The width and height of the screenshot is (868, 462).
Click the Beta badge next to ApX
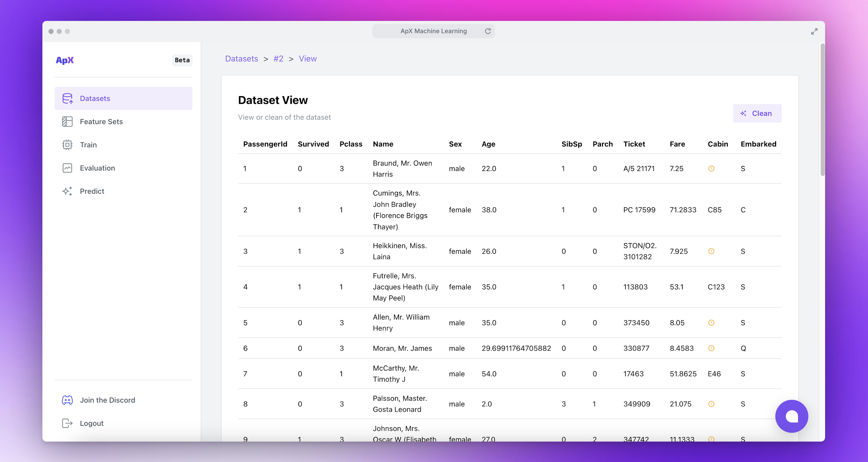point(182,60)
